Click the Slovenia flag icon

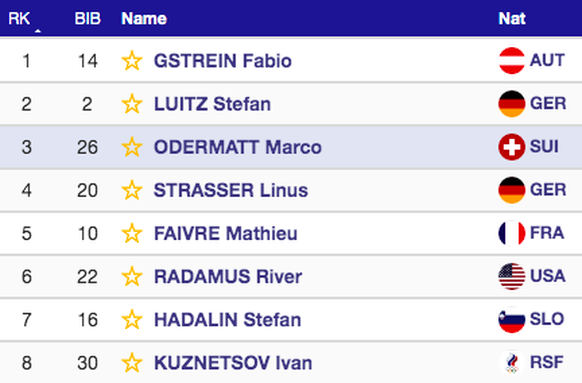pos(511,320)
